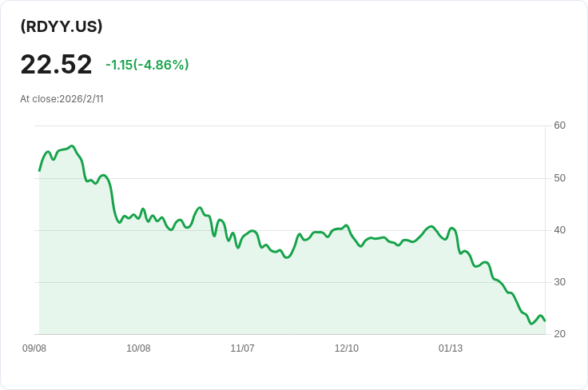Click the current price 22.52
The image size is (588, 390).
pyautogui.click(x=56, y=65)
